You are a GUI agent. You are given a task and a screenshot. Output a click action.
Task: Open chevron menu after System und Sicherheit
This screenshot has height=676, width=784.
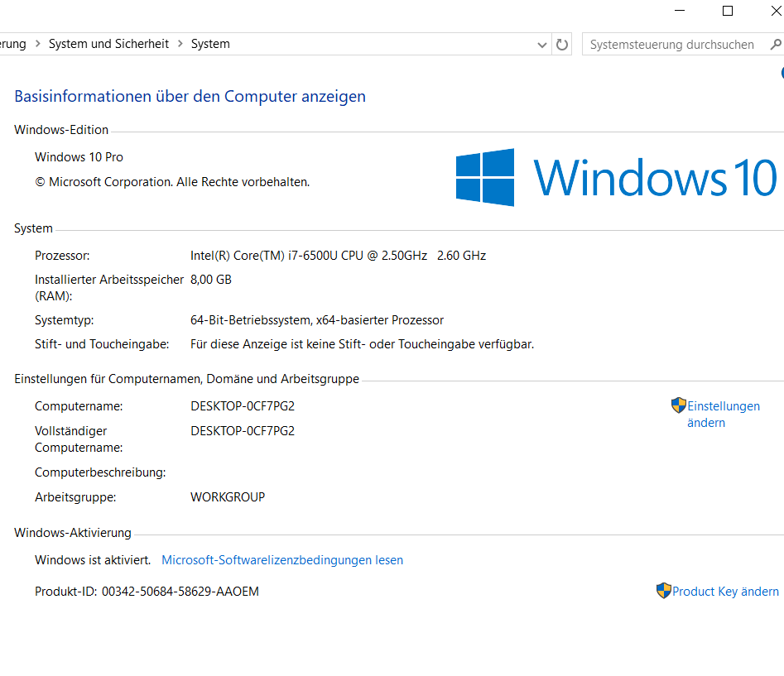180,44
